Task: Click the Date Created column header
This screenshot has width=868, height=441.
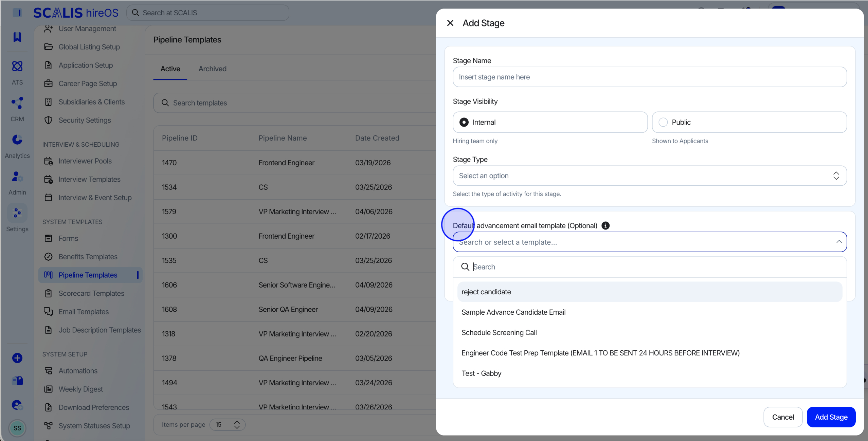Action: (x=377, y=138)
